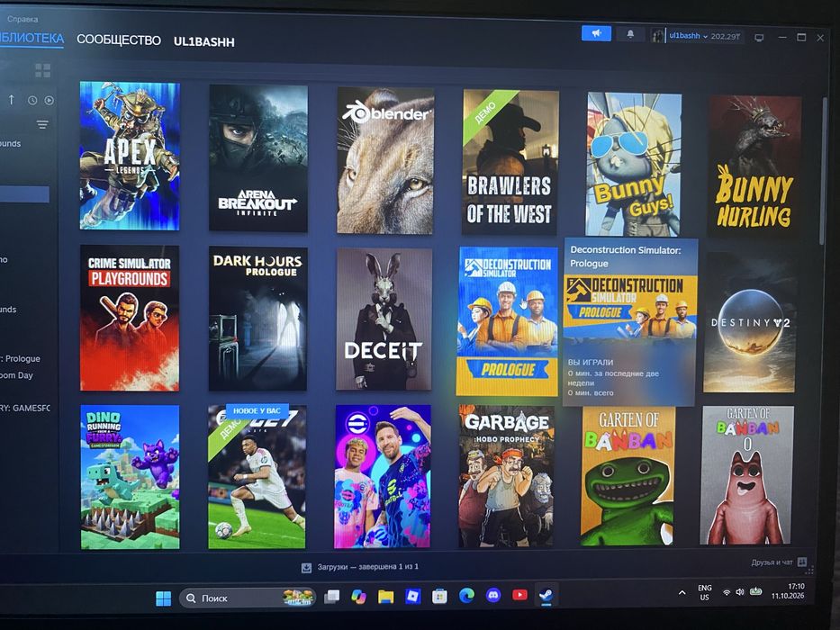This screenshot has height=630, width=840.
Task: Open Друзья и чат panel
Action: tap(772, 562)
